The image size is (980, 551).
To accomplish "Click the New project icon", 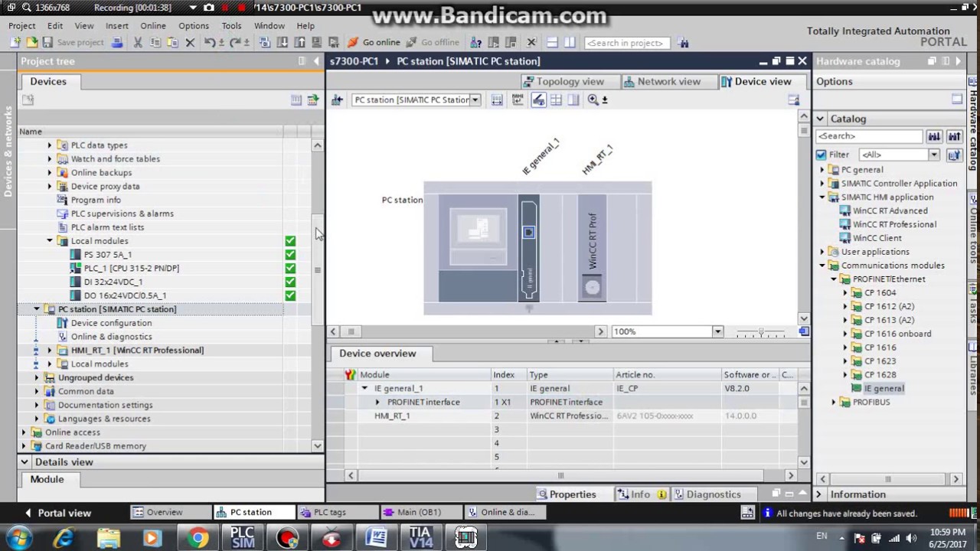I will coord(15,43).
